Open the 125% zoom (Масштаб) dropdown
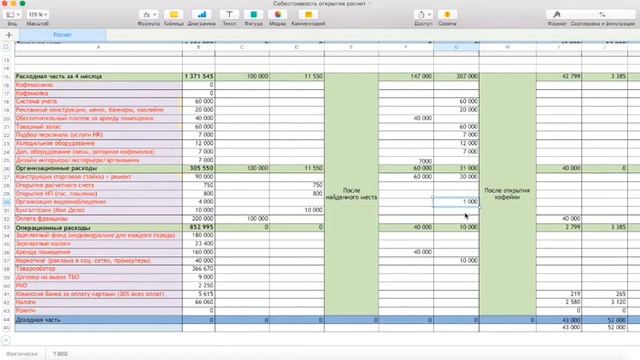640x360 pixels. 38,15
